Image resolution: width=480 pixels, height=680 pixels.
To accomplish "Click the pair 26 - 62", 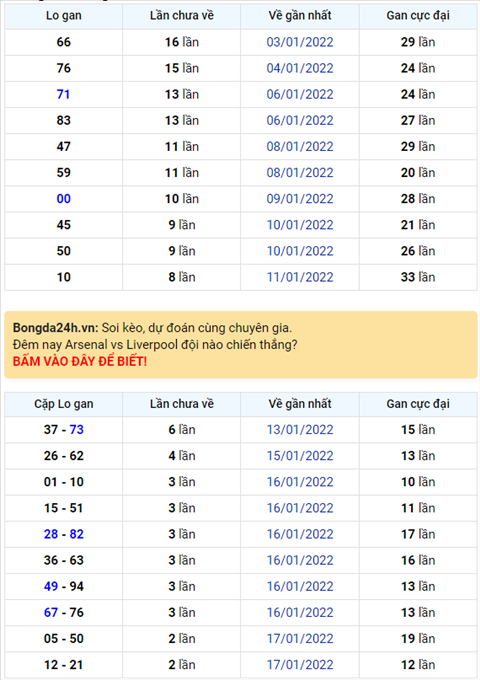I will [x=63, y=456].
